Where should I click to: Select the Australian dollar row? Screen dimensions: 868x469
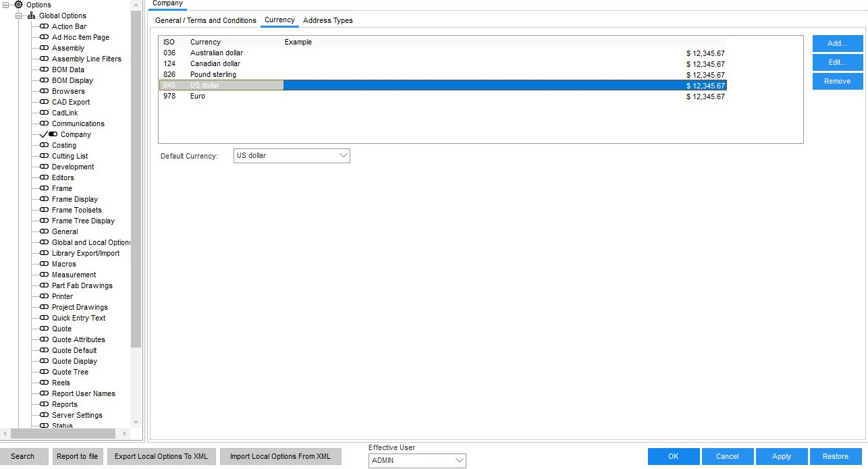click(x=443, y=53)
